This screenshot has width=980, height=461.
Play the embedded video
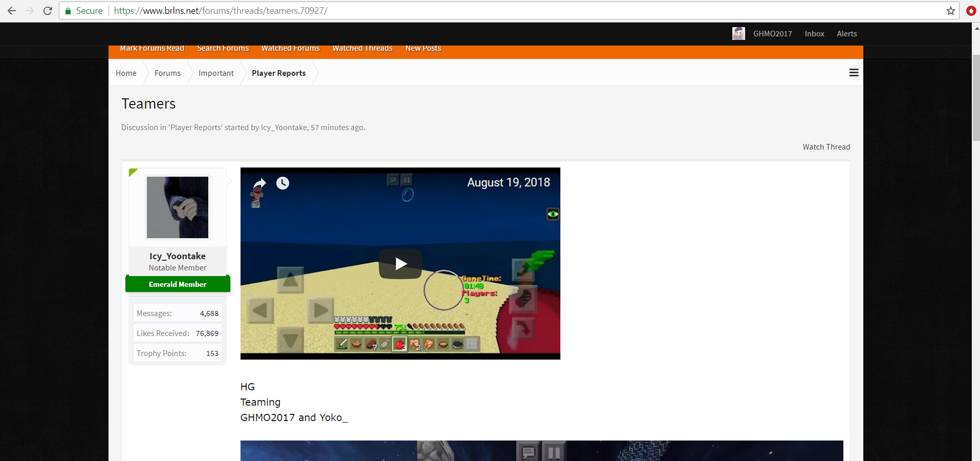coord(400,264)
